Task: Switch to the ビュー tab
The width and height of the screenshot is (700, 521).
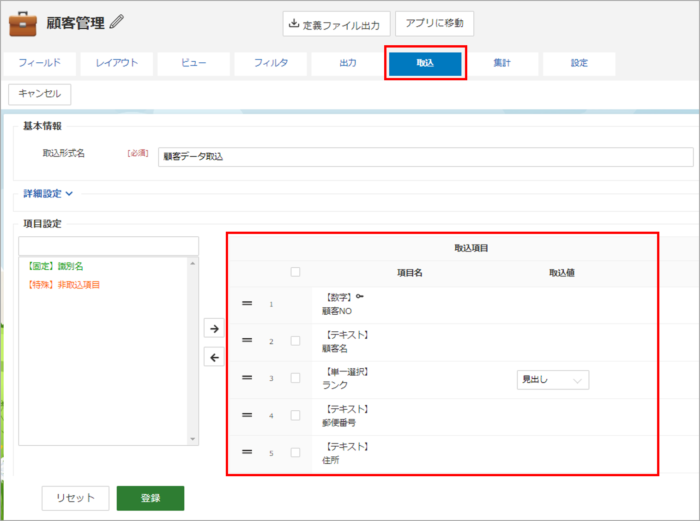Action: tap(194, 63)
